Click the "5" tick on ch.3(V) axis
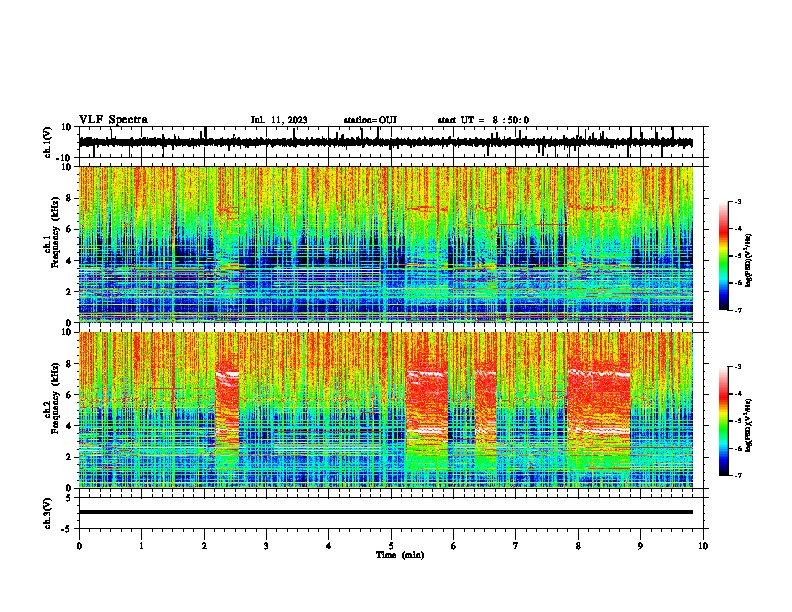Viewport: 792px width, 612px height. pos(69,498)
